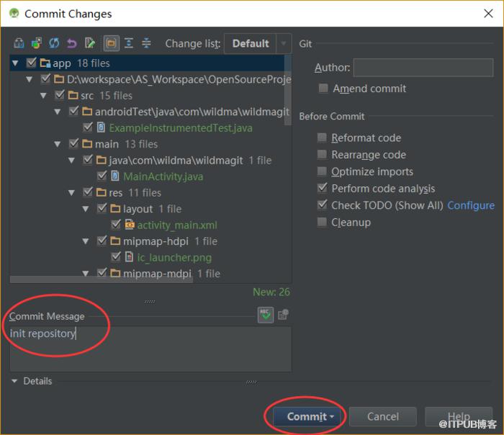
Task: Click the Revert (undo arrow) icon
Action: pyautogui.click(x=72, y=43)
